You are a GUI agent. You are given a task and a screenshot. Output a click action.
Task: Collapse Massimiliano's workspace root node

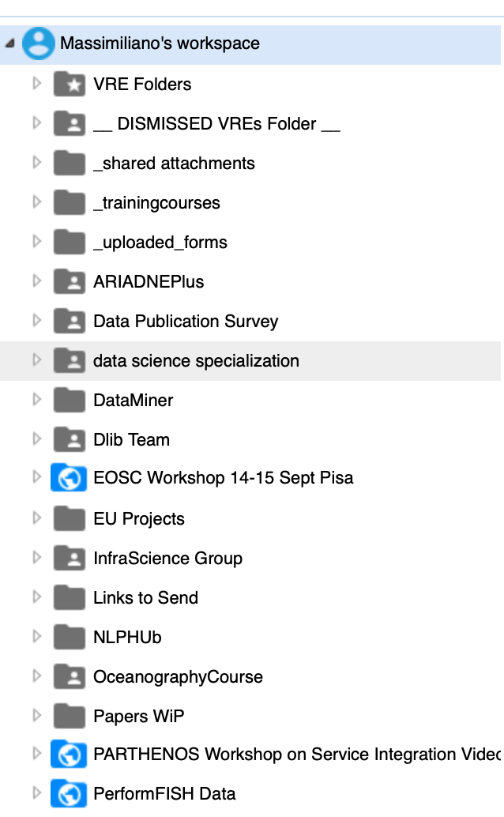[x=10, y=43]
